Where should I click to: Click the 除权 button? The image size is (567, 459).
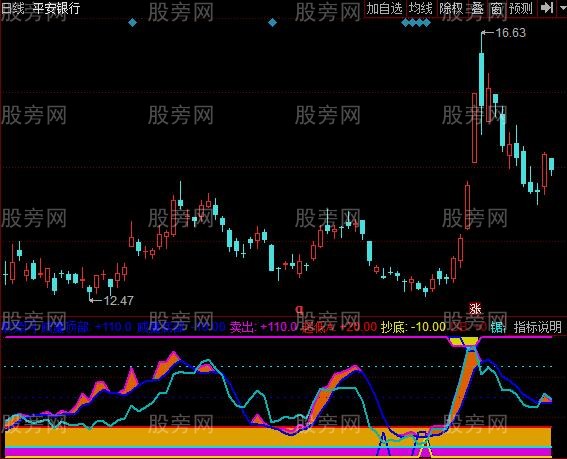coord(451,8)
